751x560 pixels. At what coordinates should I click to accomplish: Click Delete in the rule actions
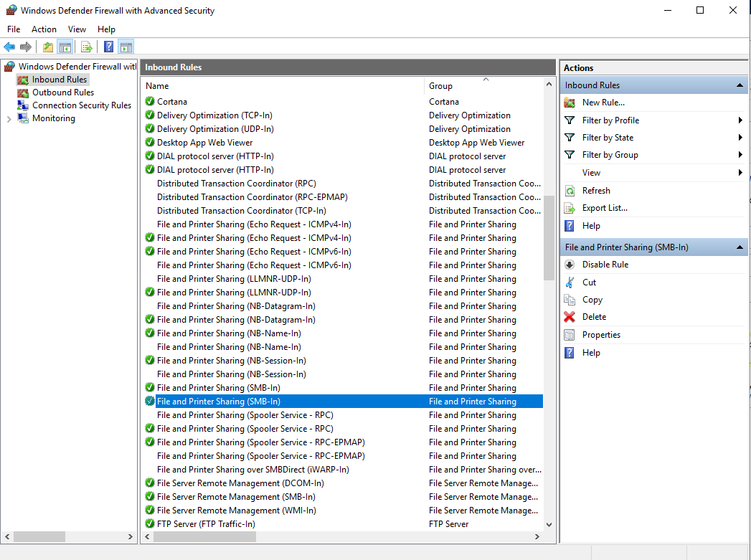pyautogui.click(x=594, y=317)
